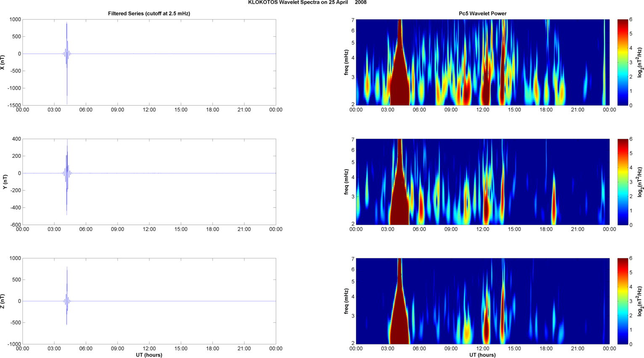Click the colorbar beside the bottom wavelet plot
This screenshot has height=358, width=644.
623,301
